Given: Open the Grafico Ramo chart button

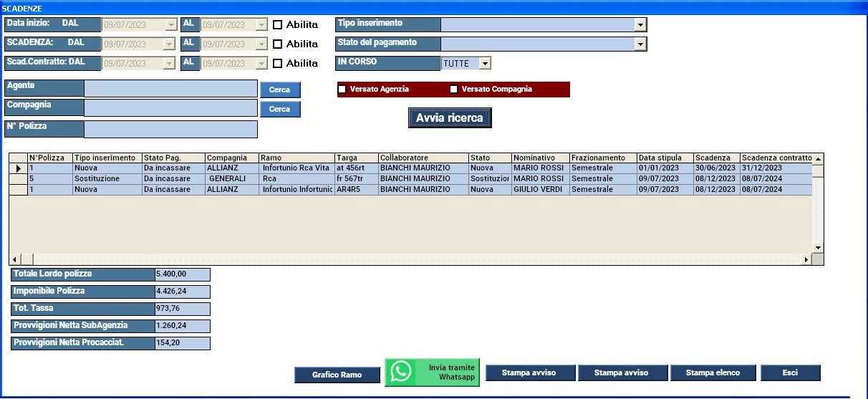Looking at the screenshot, I should (x=337, y=375).
